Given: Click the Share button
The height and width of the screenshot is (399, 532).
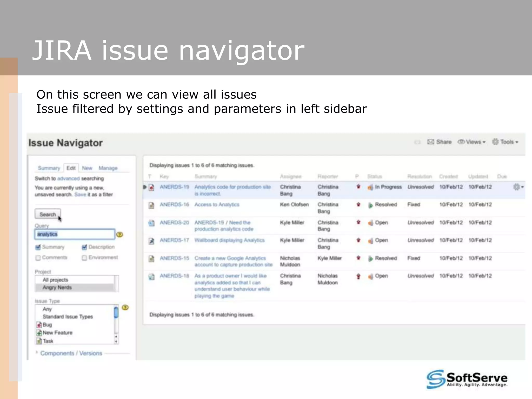Looking at the screenshot, I should (440, 142).
